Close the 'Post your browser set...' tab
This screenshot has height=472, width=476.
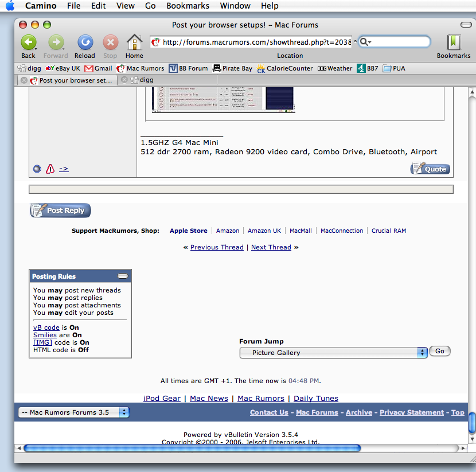(x=24, y=80)
